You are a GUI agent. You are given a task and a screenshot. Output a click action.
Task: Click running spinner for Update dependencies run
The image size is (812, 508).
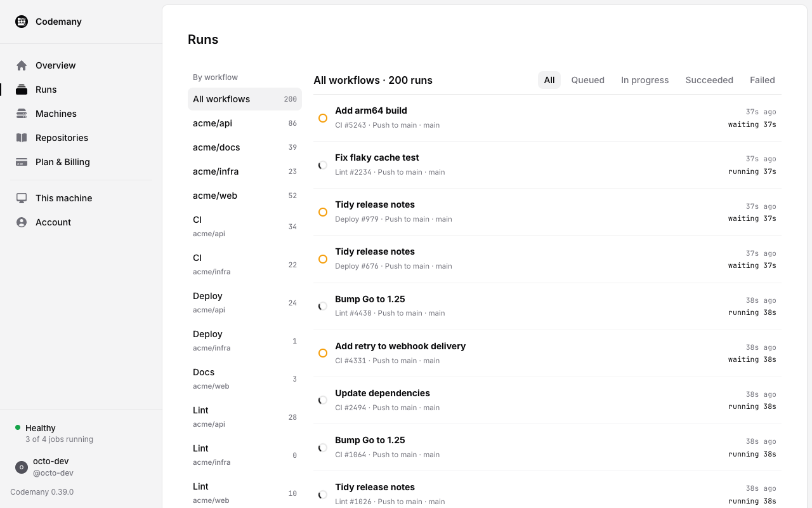click(323, 400)
